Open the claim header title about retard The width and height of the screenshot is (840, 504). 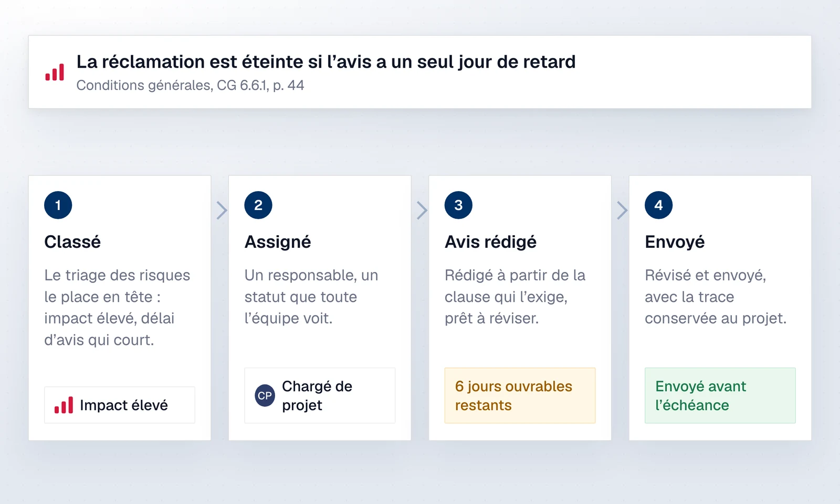326,62
